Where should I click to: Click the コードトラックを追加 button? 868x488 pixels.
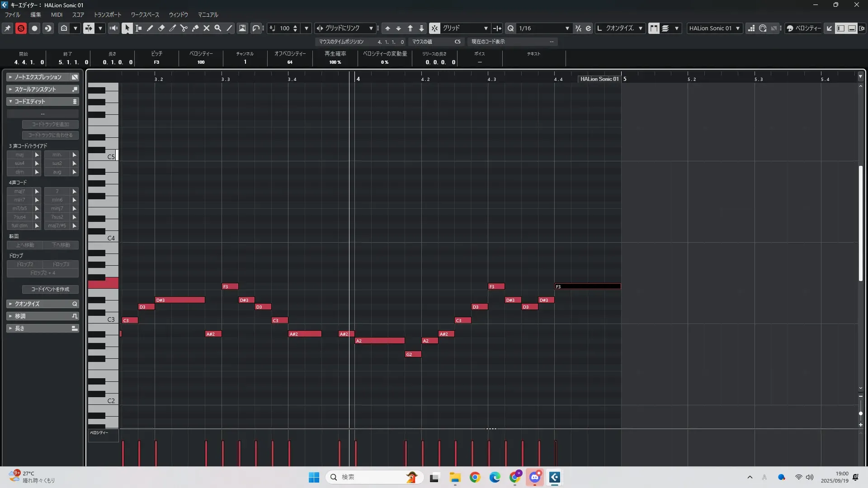[50, 124]
